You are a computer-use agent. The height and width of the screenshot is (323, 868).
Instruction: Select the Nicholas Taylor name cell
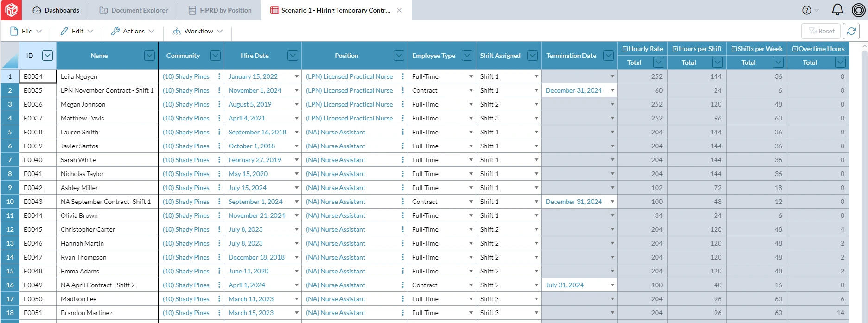point(107,174)
